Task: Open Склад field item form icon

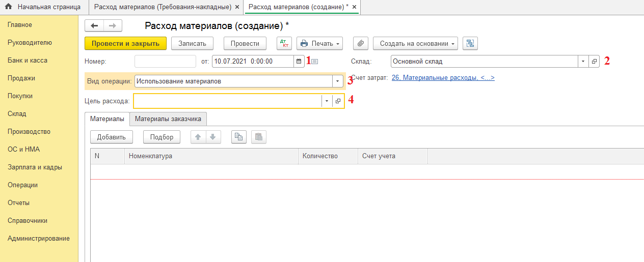Action: coord(594,61)
